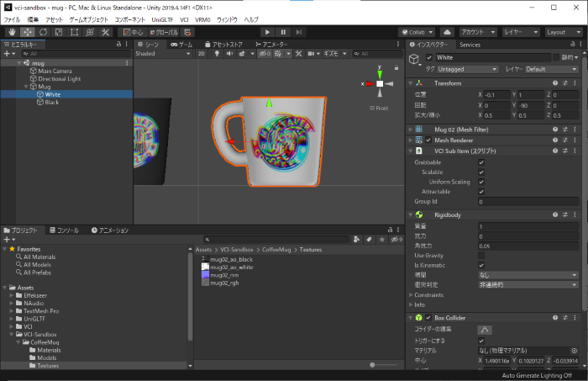This screenshot has width=588, height=381.
Task: Open the Layer Default dropdown
Action: pos(551,70)
